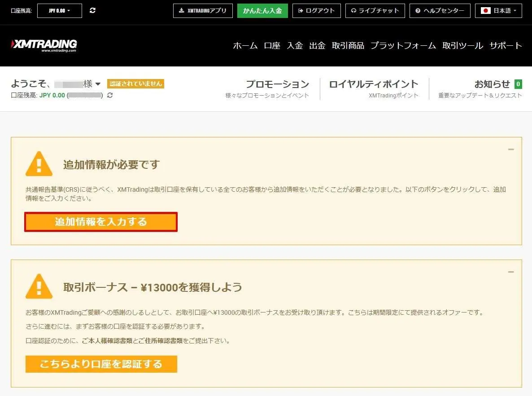Click the かんたん入金 green button
Screen dimensions: 532x396
262,11
